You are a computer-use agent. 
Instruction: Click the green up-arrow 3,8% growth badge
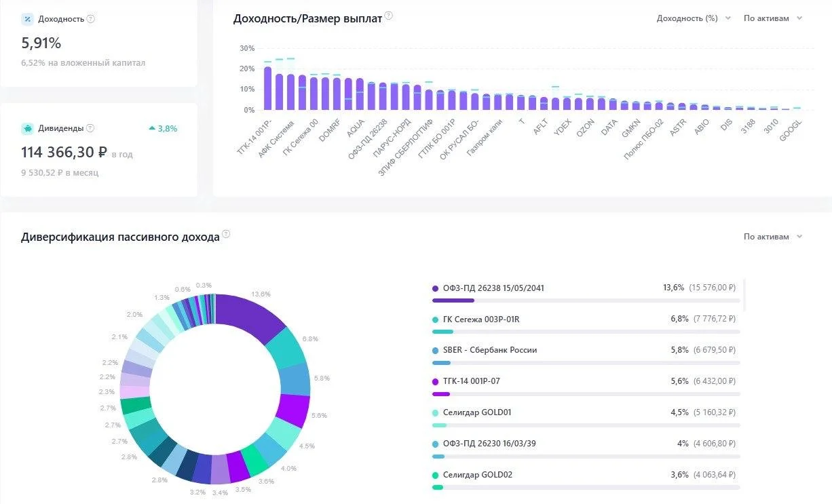[163, 128]
